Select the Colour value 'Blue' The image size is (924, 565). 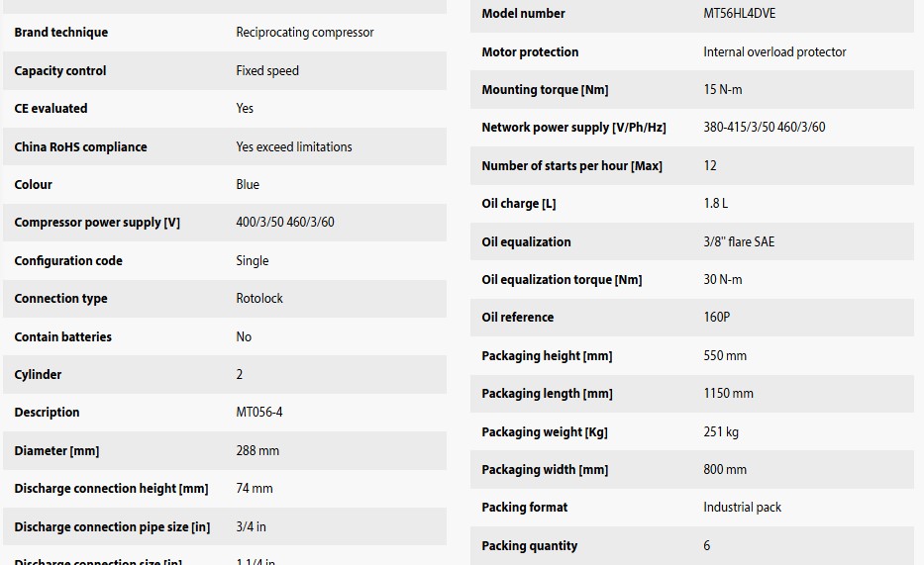(248, 185)
